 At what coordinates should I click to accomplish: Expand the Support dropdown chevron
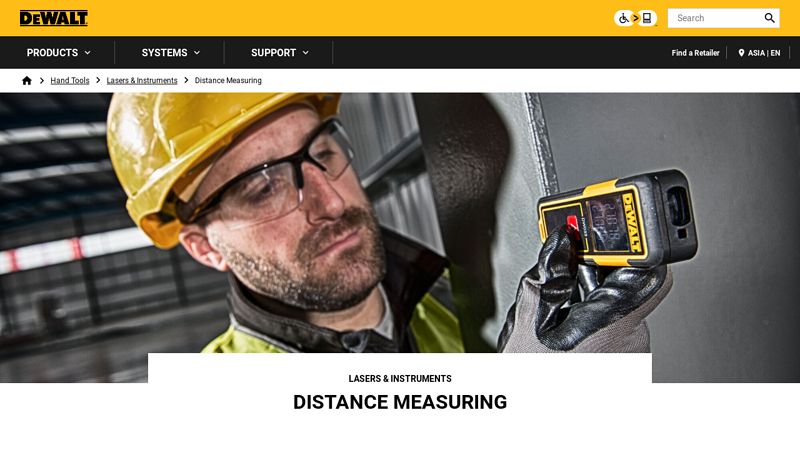(x=306, y=53)
